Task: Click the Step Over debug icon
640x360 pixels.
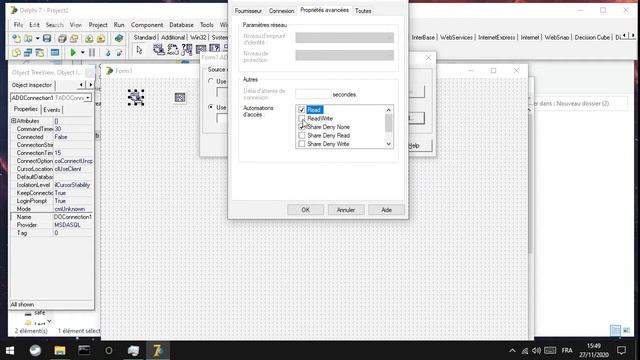Action: click(x=119, y=52)
